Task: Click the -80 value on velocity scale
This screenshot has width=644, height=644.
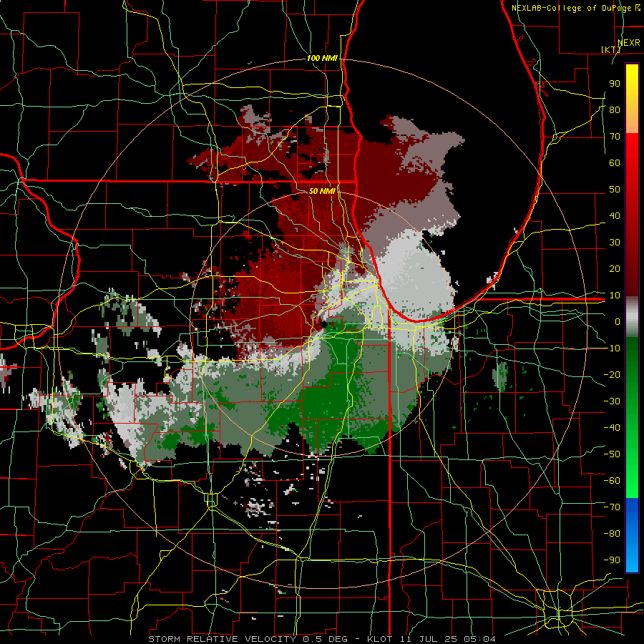Action: coord(612,534)
